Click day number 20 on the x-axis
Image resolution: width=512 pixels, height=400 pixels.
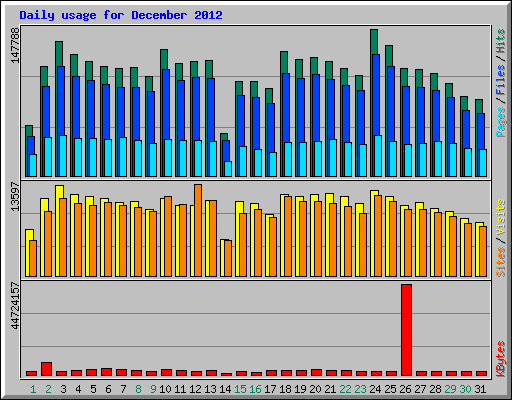[315, 389]
